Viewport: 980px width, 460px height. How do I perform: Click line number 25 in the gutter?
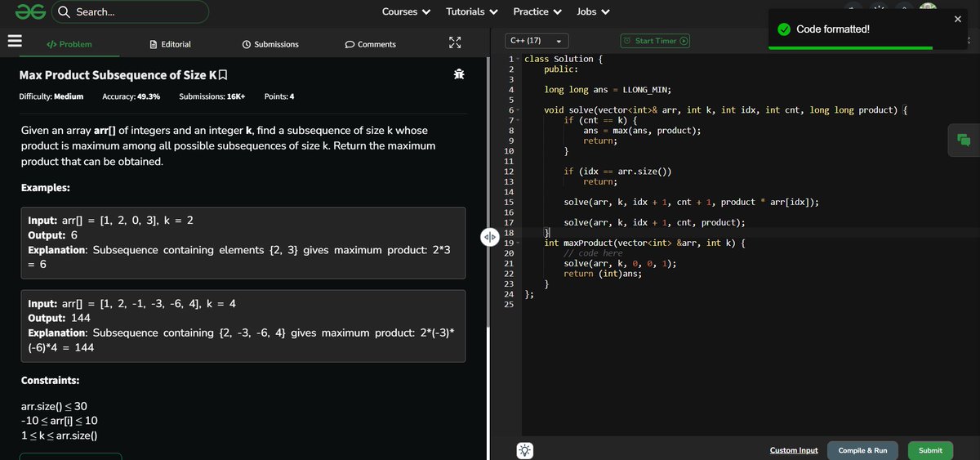click(509, 304)
